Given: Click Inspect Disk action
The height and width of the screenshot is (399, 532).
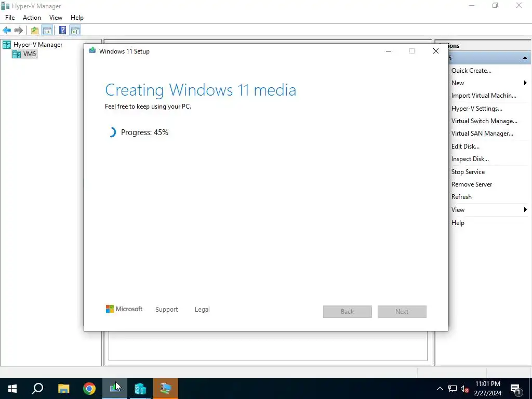Looking at the screenshot, I should pos(470,159).
